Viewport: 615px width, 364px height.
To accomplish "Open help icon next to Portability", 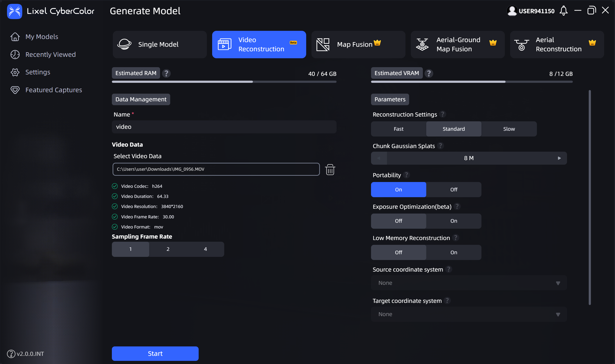I will tap(406, 175).
